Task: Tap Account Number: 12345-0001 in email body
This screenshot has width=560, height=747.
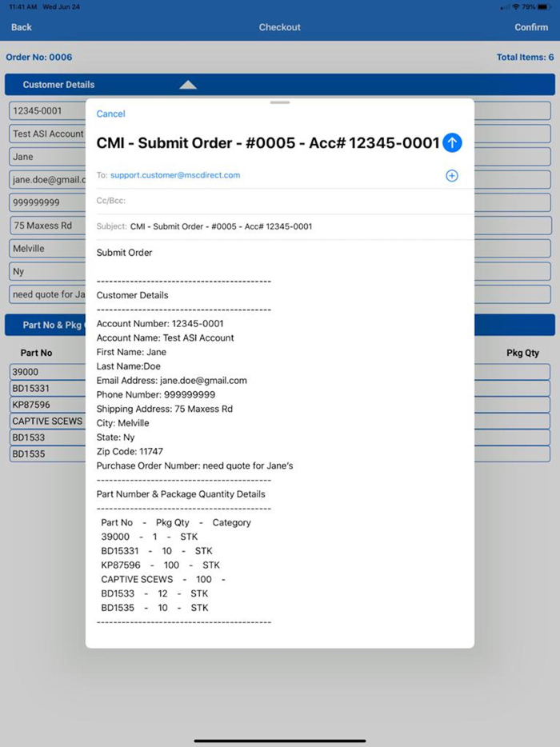Action: (x=160, y=324)
